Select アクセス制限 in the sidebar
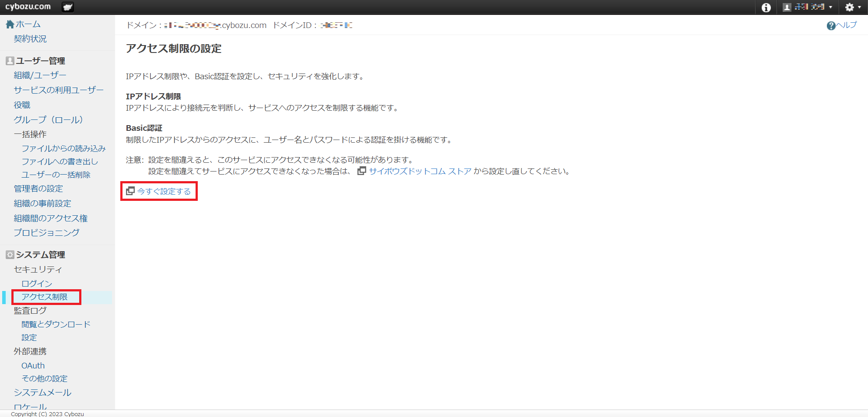The height and width of the screenshot is (417, 868). click(45, 297)
